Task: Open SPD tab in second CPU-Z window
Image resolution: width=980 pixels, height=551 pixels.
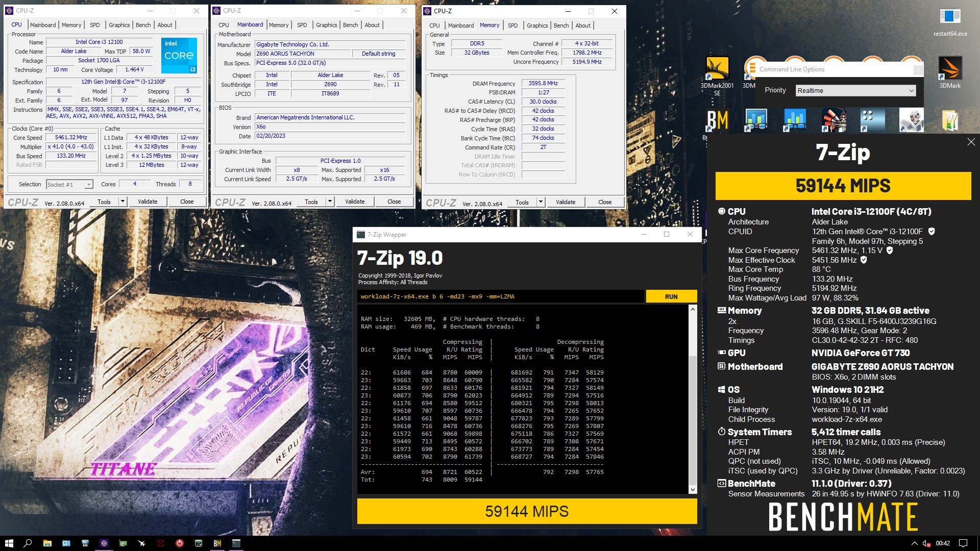Action: pyautogui.click(x=302, y=25)
